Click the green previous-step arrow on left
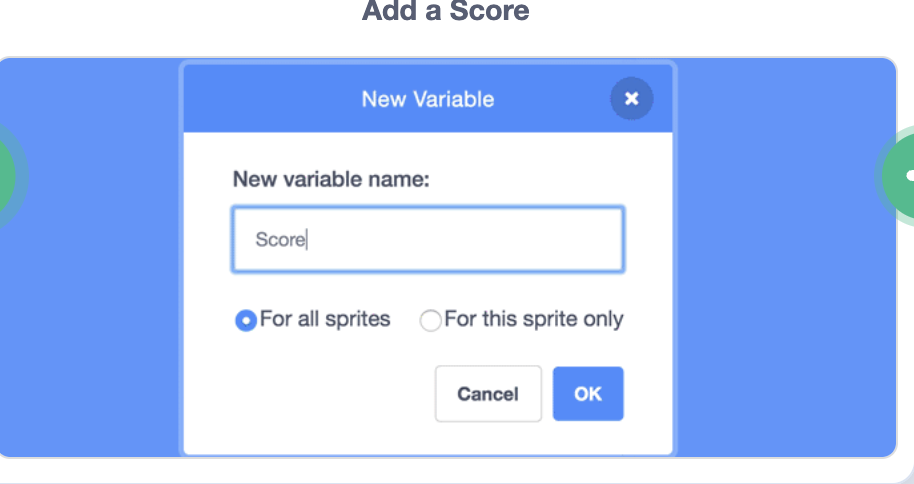The height and width of the screenshot is (484, 914). coord(8,175)
